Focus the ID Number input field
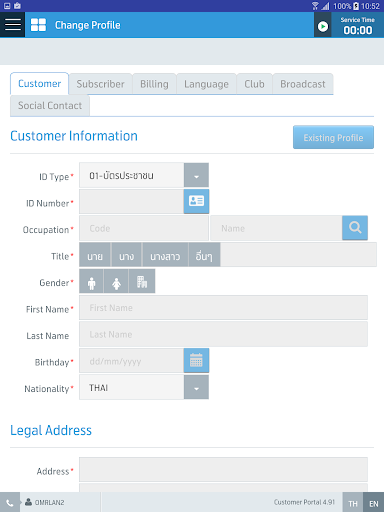The height and width of the screenshot is (512, 384). pos(131,201)
